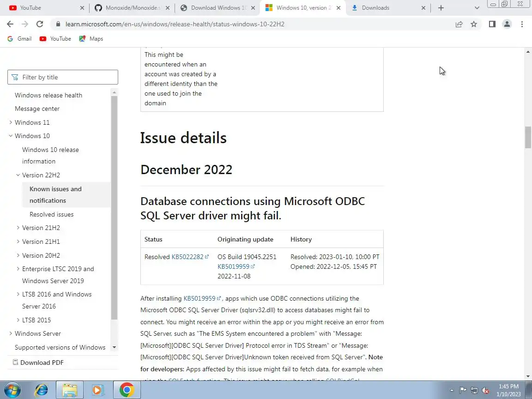The width and height of the screenshot is (532, 399).
Task: Open Windows Explorer from the taskbar
Action: point(70,390)
